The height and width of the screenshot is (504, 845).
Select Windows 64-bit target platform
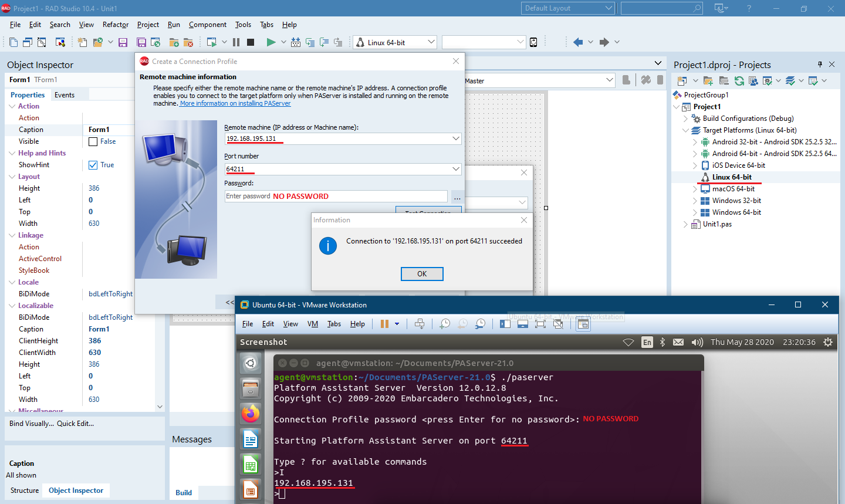pos(736,212)
